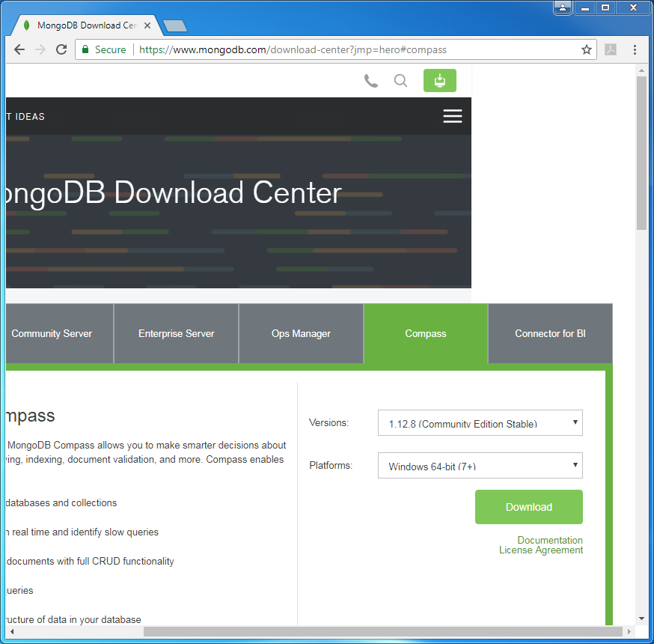Click the PDF extension icon in toolbar
Screen dimensions: 654x644
611,49
